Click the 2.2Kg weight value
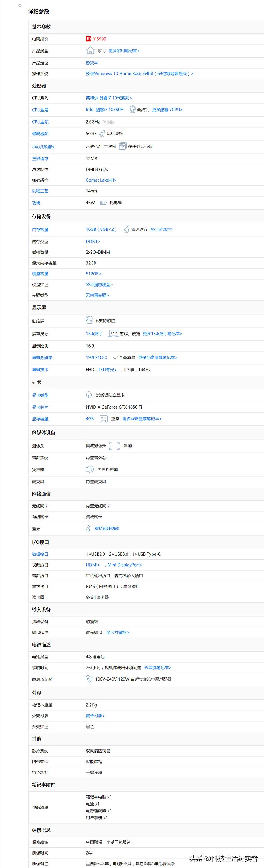Screen dimensions: 264x868 [x=91, y=705]
